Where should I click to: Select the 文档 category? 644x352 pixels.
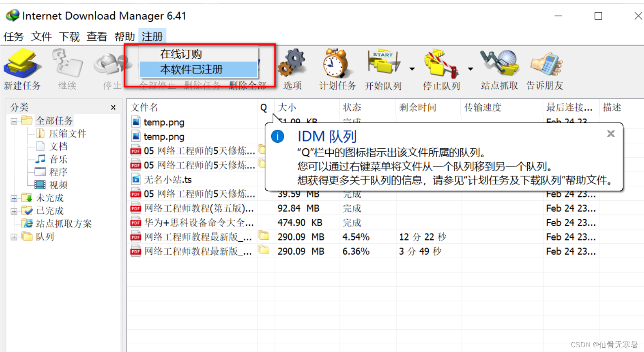click(58, 146)
